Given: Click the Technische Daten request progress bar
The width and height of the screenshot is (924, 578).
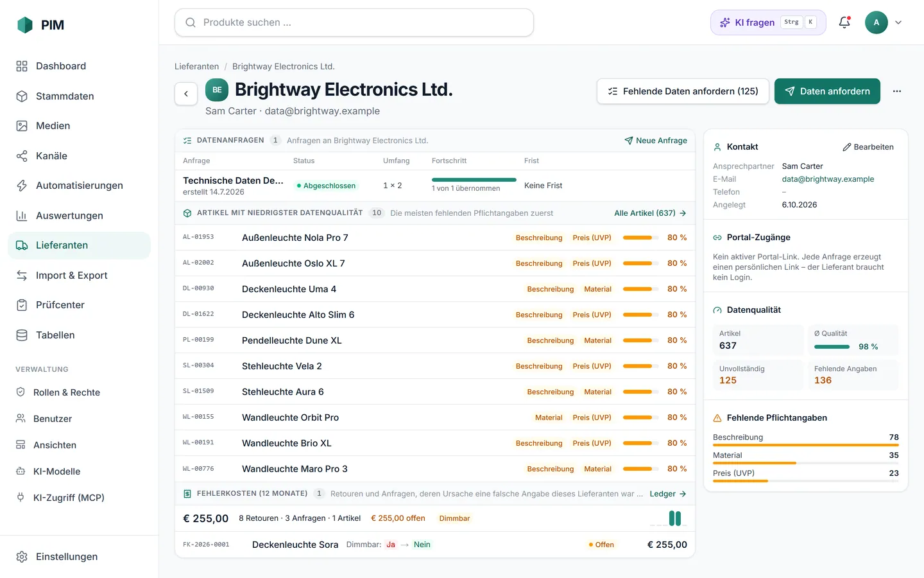Looking at the screenshot, I should tap(474, 180).
